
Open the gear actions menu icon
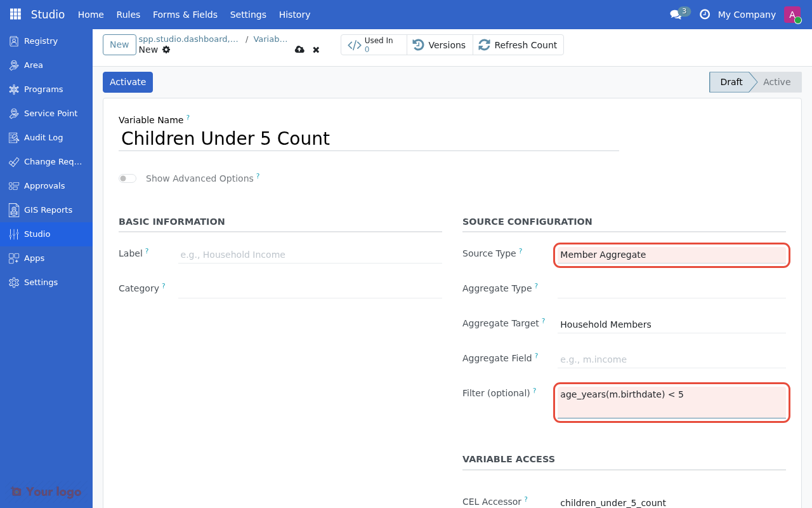click(166, 50)
